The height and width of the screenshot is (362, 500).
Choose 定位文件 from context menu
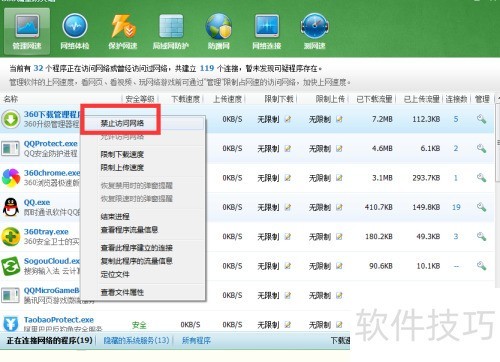coord(115,274)
